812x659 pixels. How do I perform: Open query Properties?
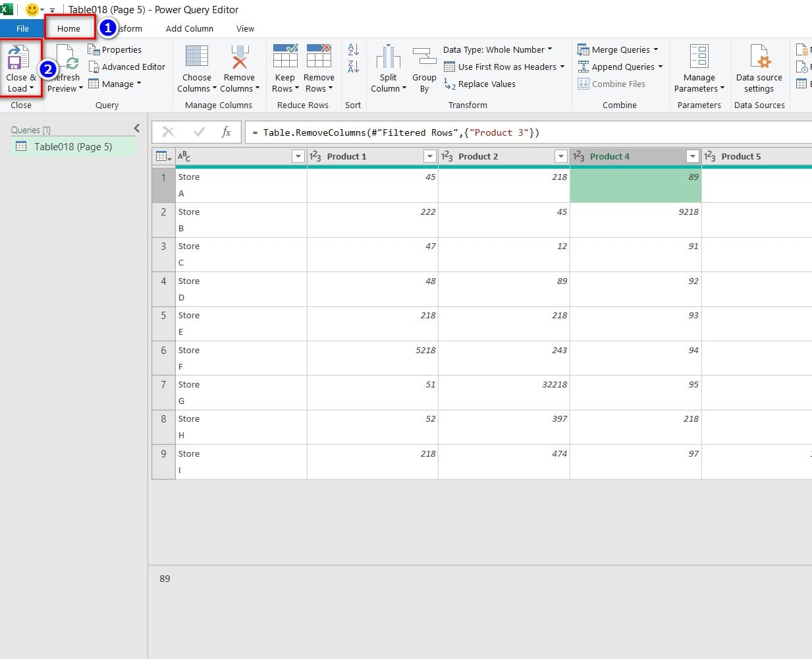[x=115, y=49]
